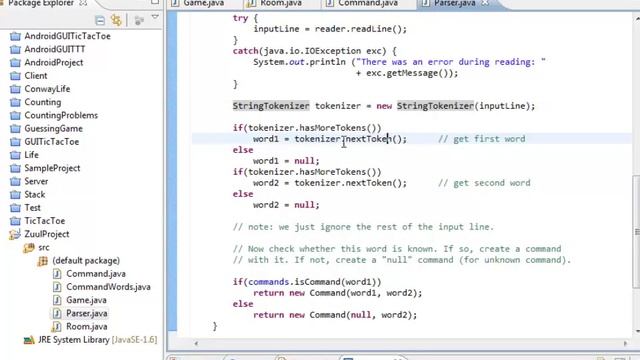The height and width of the screenshot is (360, 640).
Task: Click the Game.java tab's Java file icon
Action: coord(176,3)
